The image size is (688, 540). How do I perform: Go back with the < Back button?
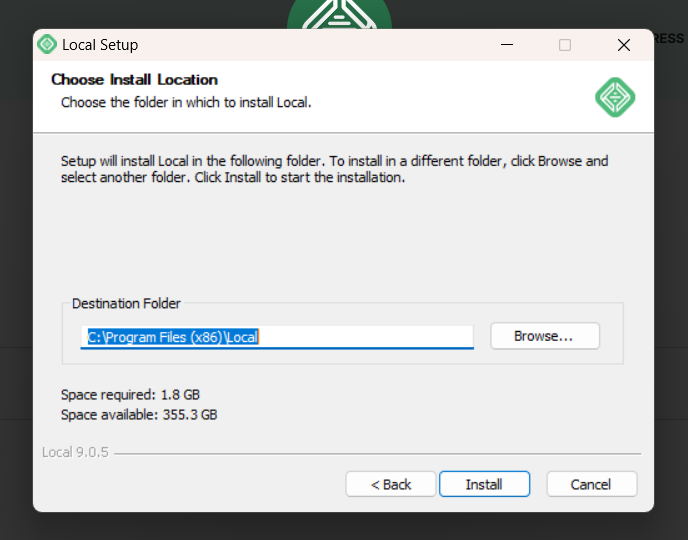pos(391,484)
